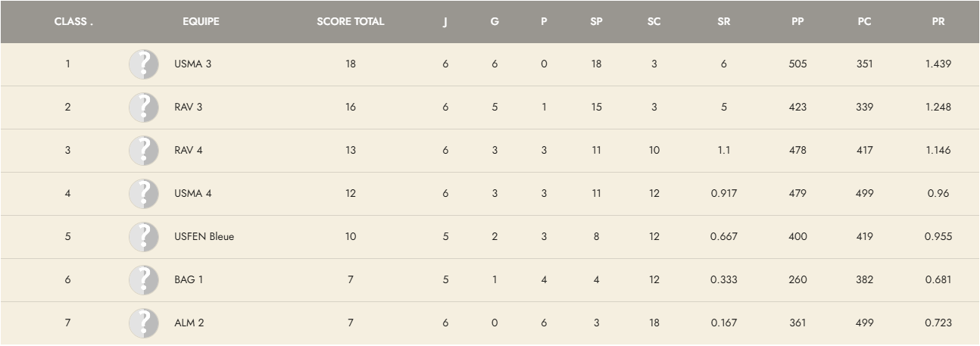Viewport: 980px width, 346px height.
Task: Open the USMA 3 team name link
Action: 192,64
